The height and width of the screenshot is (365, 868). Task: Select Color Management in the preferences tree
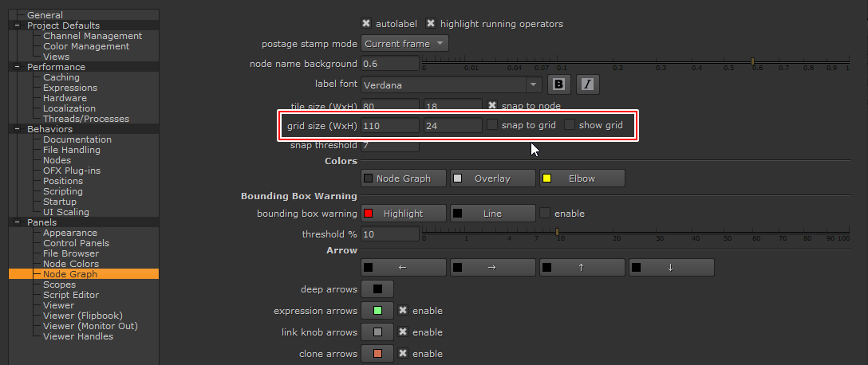pyautogui.click(x=85, y=46)
